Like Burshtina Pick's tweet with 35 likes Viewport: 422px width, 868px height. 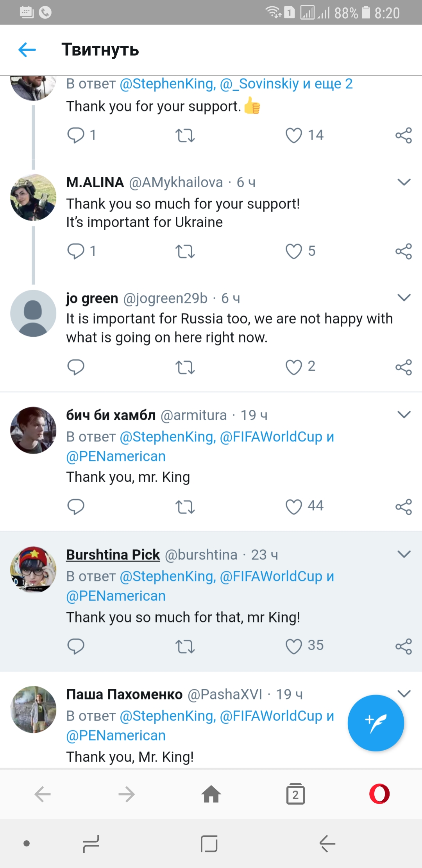point(294,646)
